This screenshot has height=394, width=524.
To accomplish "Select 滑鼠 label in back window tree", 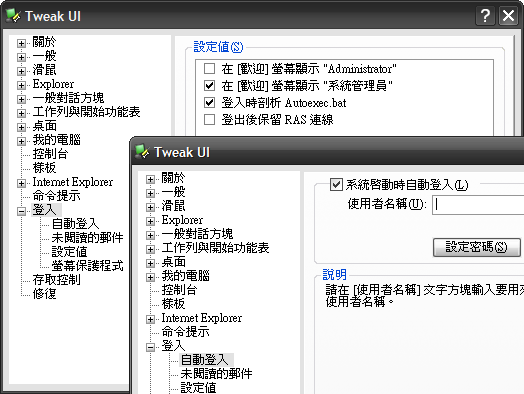I will (44, 70).
